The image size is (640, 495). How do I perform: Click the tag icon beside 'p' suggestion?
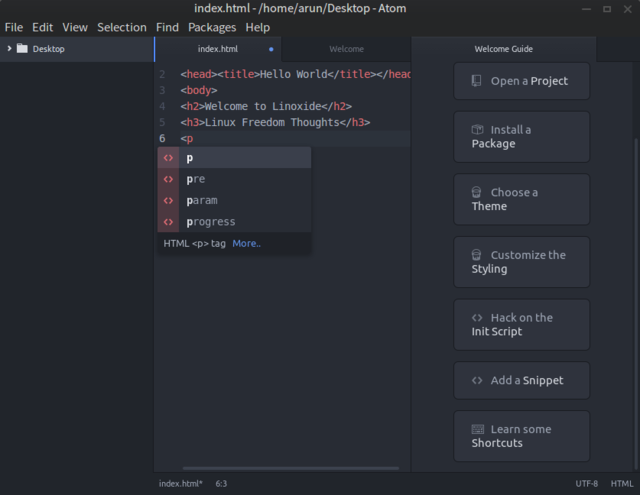pos(168,158)
